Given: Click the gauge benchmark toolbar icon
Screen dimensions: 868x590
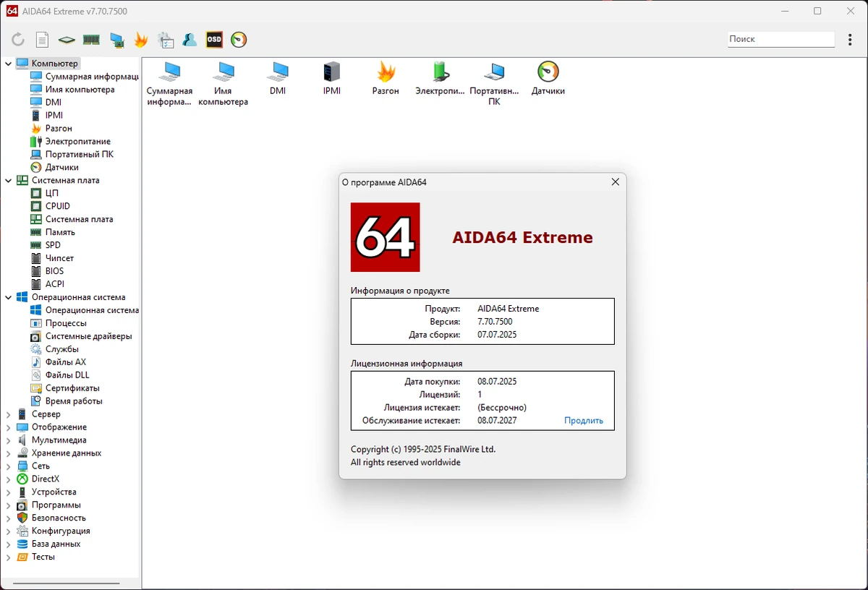Looking at the screenshot, I should [x=239, y=40].
